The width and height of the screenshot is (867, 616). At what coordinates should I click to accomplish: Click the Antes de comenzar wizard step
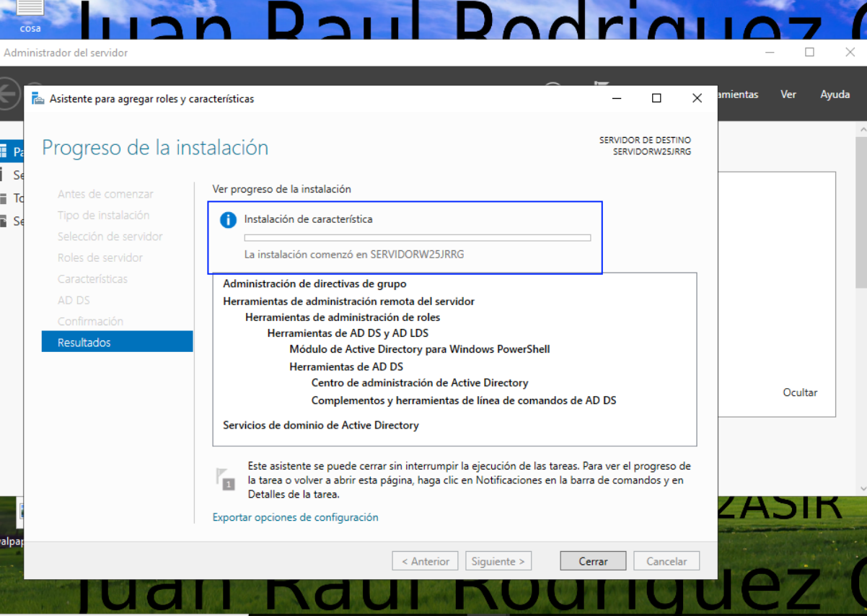pos(105,194)
